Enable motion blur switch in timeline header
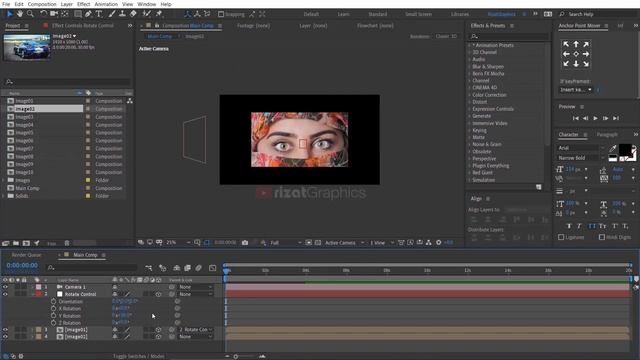The height and width of the screenshot is (360, 640). click(x=198, y=268)
